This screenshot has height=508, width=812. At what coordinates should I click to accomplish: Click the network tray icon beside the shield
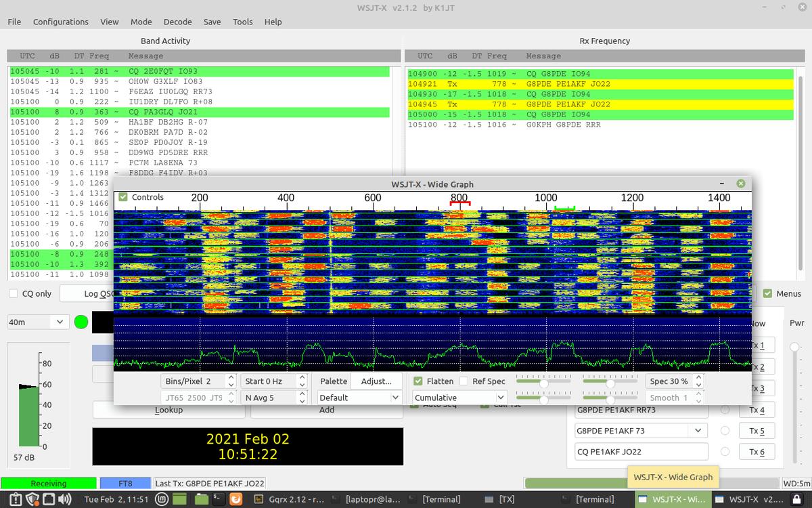(47, 500)
